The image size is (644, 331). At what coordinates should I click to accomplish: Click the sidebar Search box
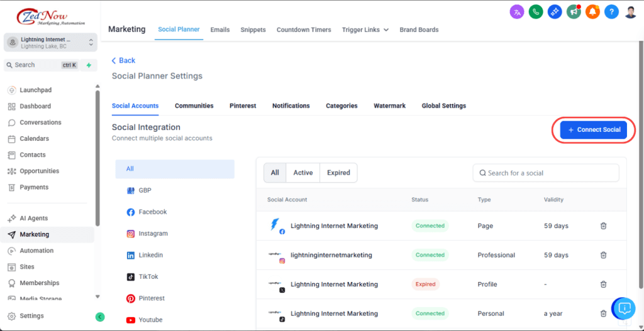click(41, 65)
